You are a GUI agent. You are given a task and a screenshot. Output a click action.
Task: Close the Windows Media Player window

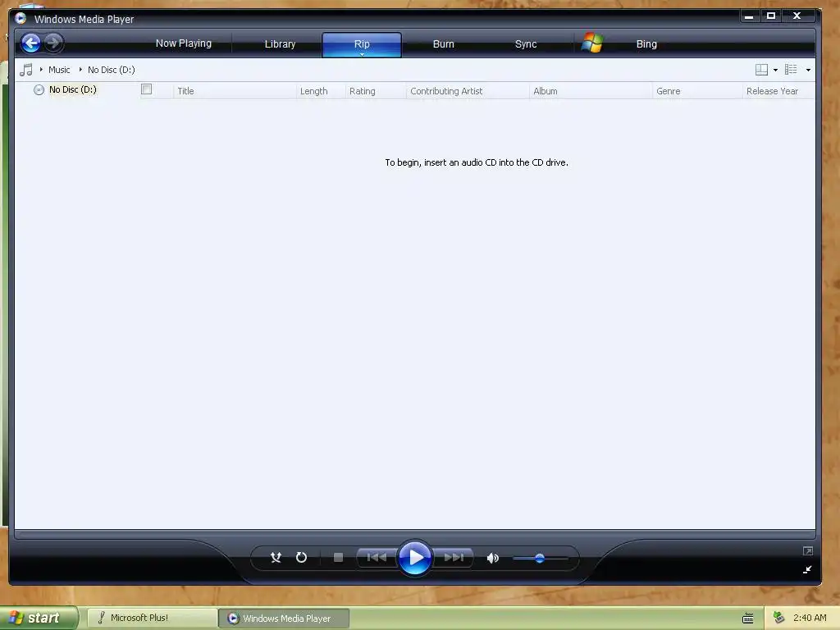[797, 16]
